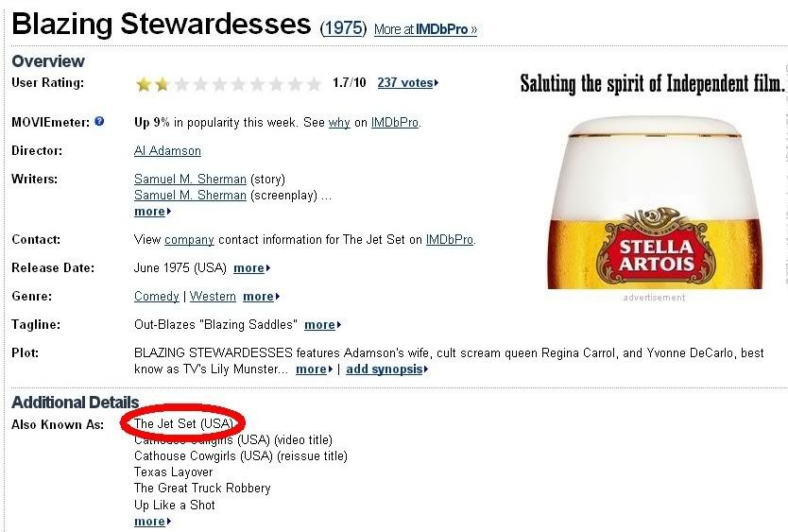Image resolution: width=788 pixels, height=532 pixels.
Task: Click the fifth rating star
Action: (219, 84)
